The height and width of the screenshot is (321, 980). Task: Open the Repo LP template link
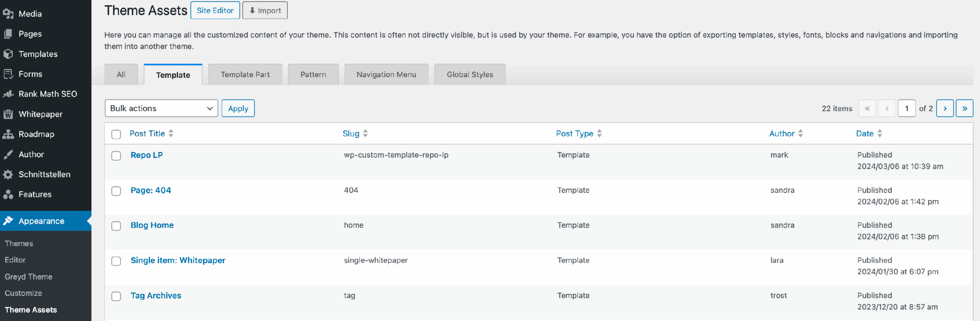click(x=147, y=155)
